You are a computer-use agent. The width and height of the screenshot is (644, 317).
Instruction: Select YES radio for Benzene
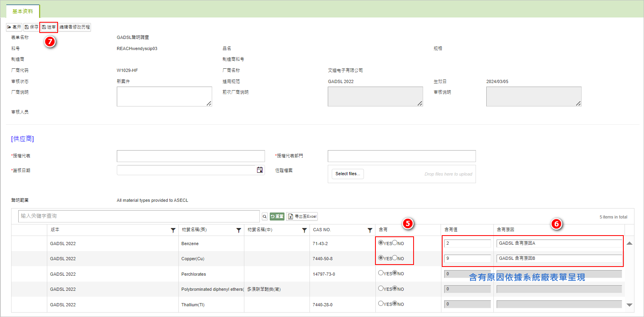tap(381, 243)
